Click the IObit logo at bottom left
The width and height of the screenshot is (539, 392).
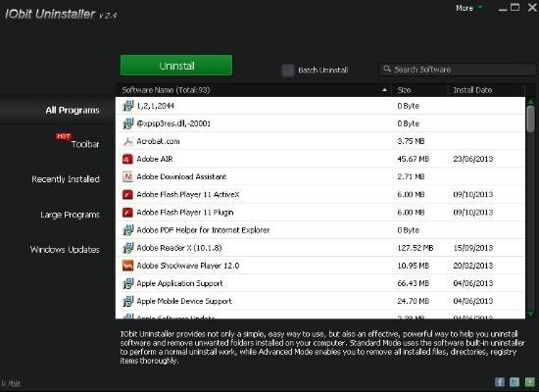tap(11, 383)
